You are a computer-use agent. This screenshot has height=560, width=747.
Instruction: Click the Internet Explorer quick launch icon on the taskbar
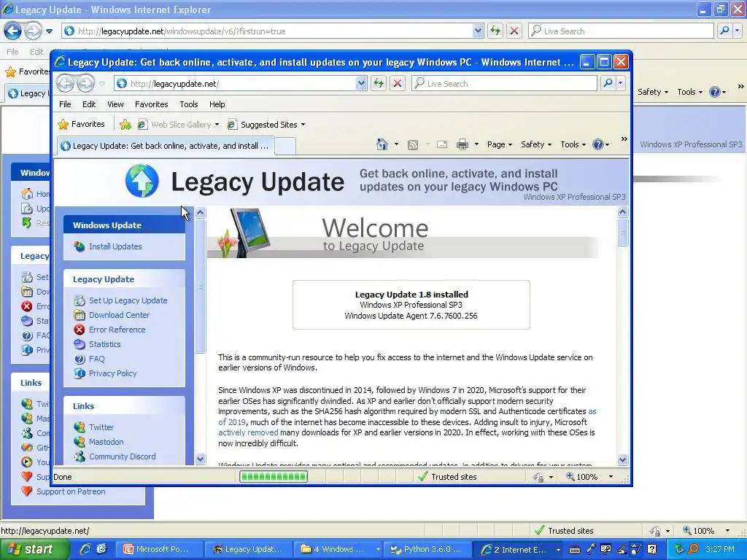[86, 549]
